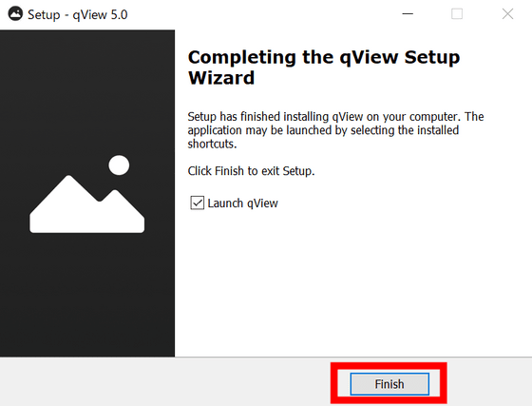Minimize the Setup window
This screenshot has width=532, height=406.
[x=408, y=14]
